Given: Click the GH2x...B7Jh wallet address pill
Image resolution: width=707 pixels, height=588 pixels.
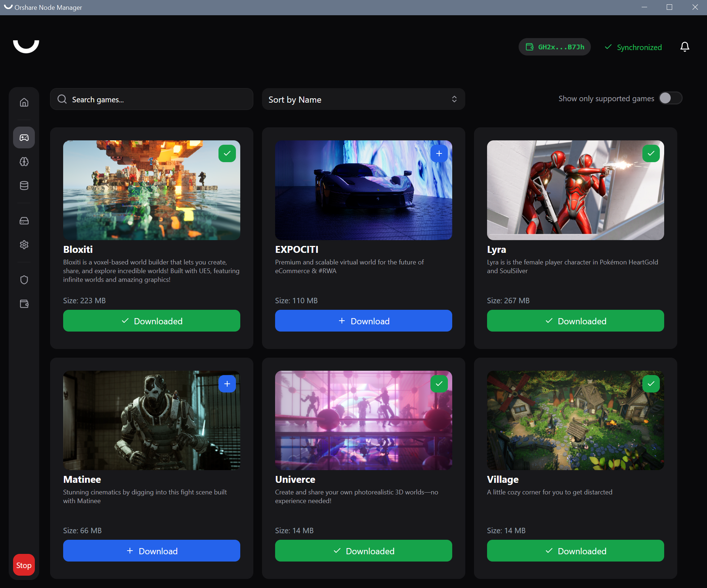Looking at the screenshot, I should coord(555,47).
